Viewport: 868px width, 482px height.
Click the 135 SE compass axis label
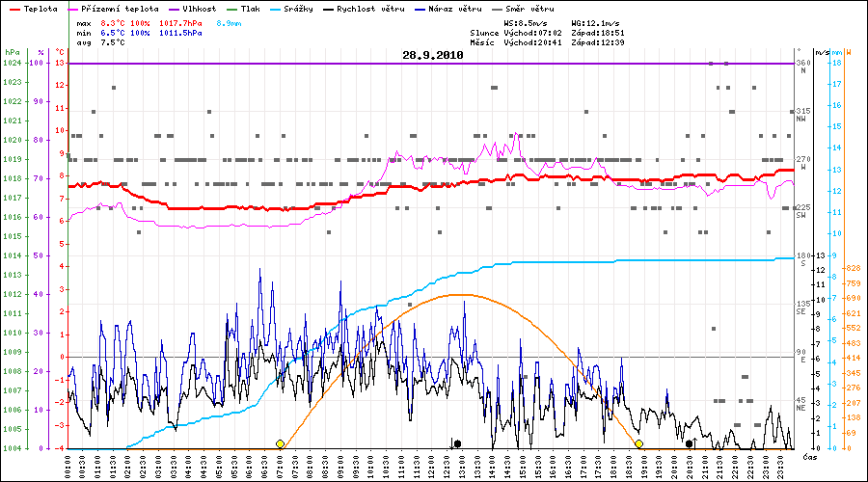coord(803,308)
